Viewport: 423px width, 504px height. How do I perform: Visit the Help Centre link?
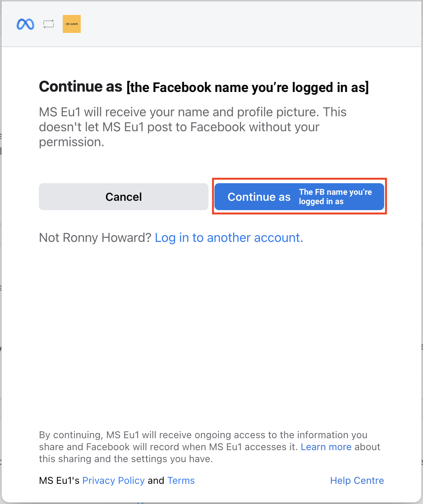pos(357,480)
